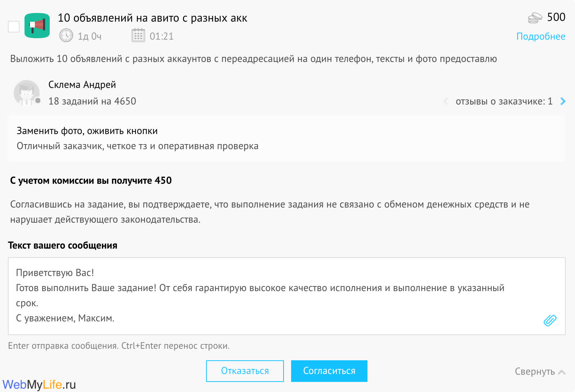Show previous customer review arrow
The image size is (575, 392).
(x=446, y=102)
